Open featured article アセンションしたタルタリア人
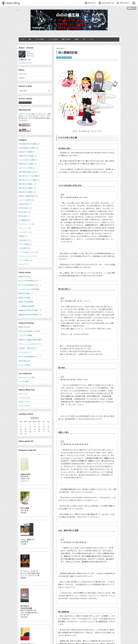138x644 pixels. coord(30,344)
